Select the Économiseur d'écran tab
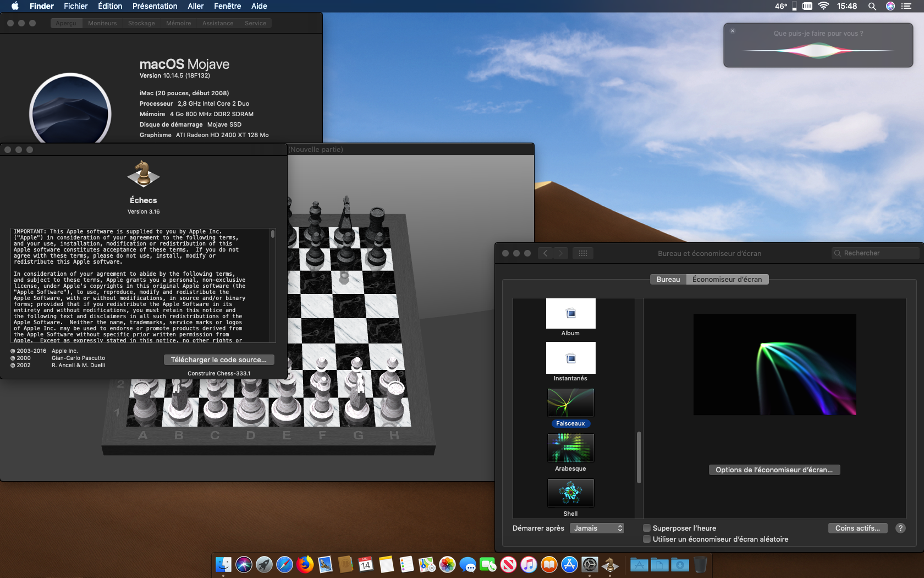The width and height of the screenshot is (924, 578). click(727, 279)
